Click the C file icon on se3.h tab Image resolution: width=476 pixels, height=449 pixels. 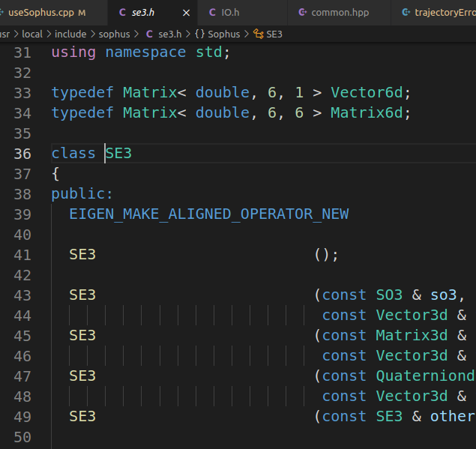[122, 13]
